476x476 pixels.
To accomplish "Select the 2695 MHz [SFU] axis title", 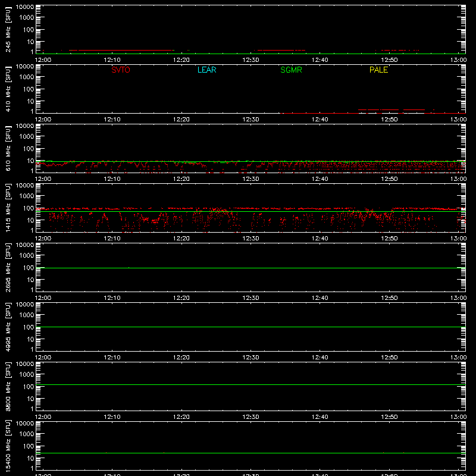I will click(x=8, y=267).
